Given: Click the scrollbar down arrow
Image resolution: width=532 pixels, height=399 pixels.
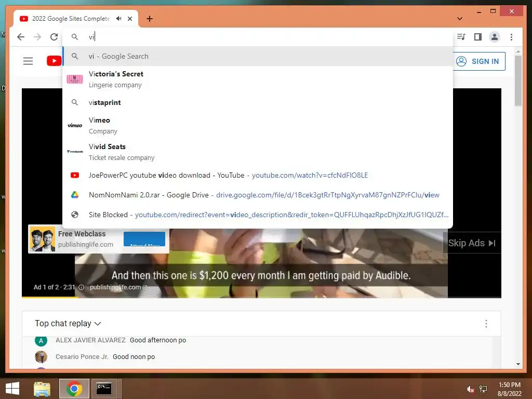Looking at the screenshot, I should [x=518, y=364].
